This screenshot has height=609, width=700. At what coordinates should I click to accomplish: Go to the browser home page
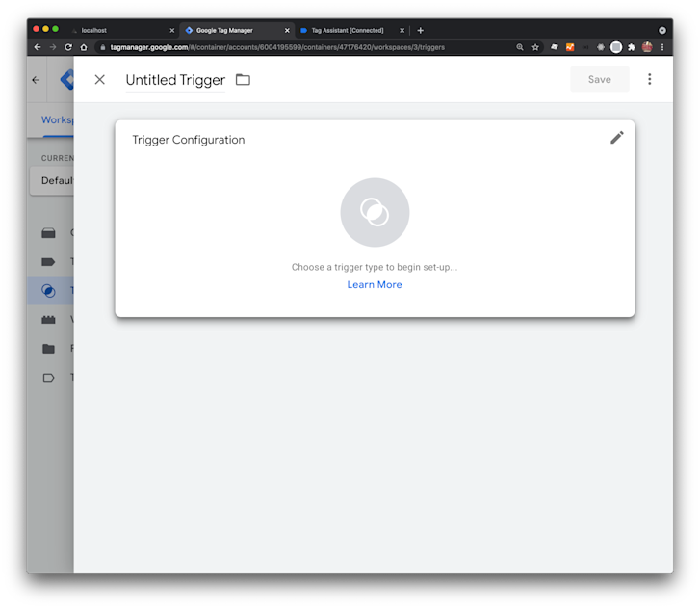(84, 47)
